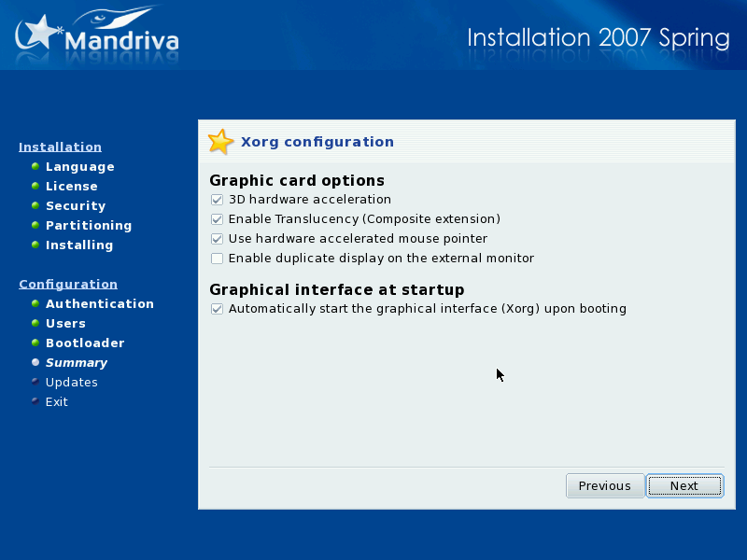Viewport: 747px width, 560px height.
Task: Click the Authentication step in sidebar
Action: (x=100, y=304)
